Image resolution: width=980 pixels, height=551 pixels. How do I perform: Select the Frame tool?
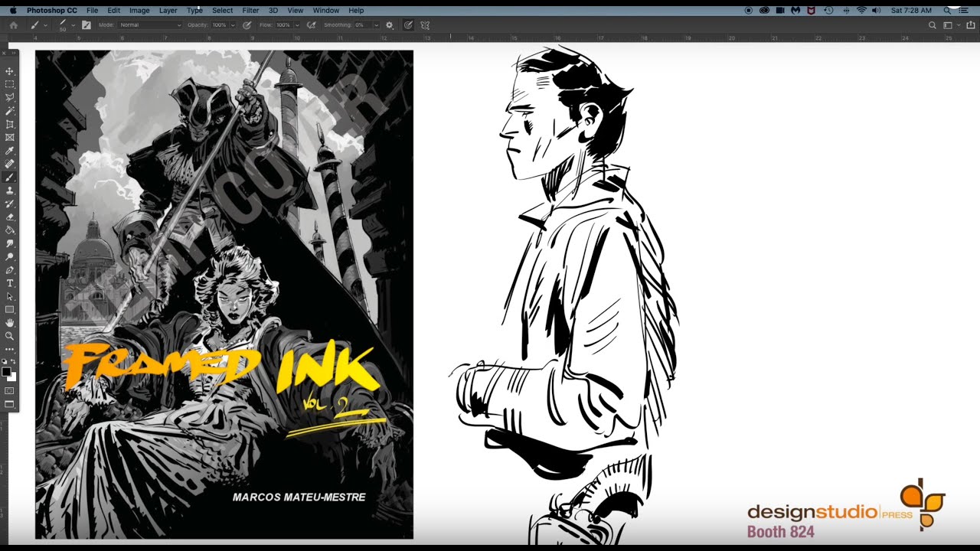[x=10, y=137]
